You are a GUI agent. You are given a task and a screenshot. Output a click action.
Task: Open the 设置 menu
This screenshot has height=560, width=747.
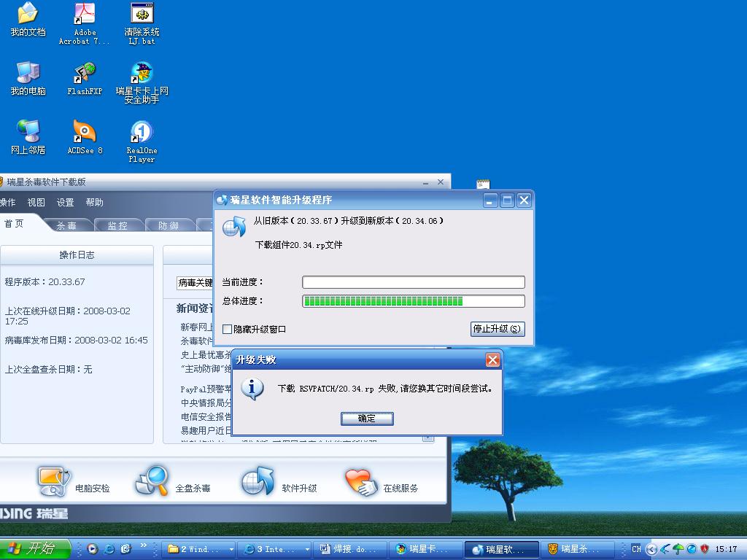pyautogui.click(x=66, y=203)
